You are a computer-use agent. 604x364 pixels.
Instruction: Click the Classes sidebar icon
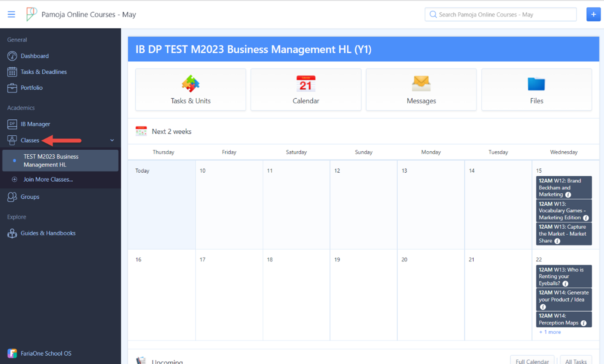point(12,140)
